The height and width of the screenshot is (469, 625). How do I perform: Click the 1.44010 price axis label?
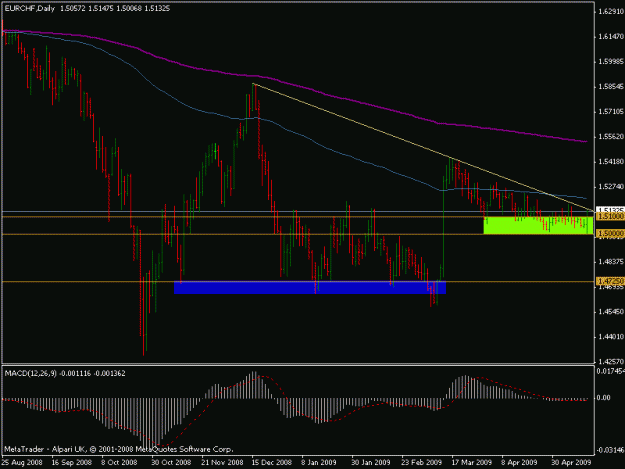coord(611,337)
